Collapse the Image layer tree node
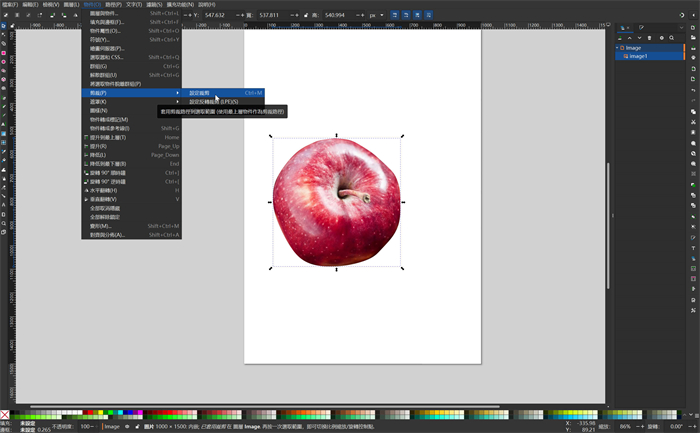Viewport: 700px width, 433px height. (617, 47)
